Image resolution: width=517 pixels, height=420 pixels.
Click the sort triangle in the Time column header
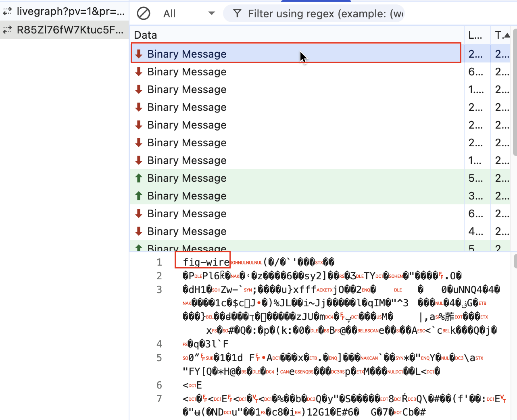click(507, 35)
